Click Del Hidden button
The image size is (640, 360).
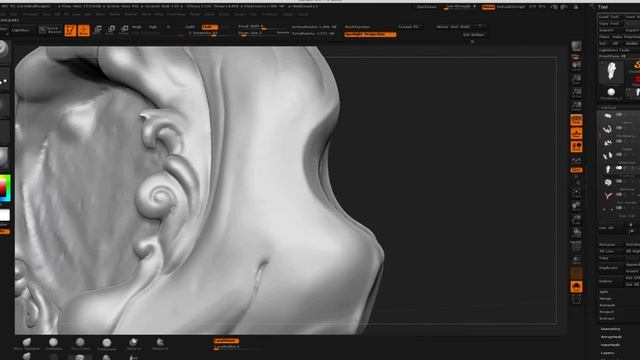pos(474,35)
